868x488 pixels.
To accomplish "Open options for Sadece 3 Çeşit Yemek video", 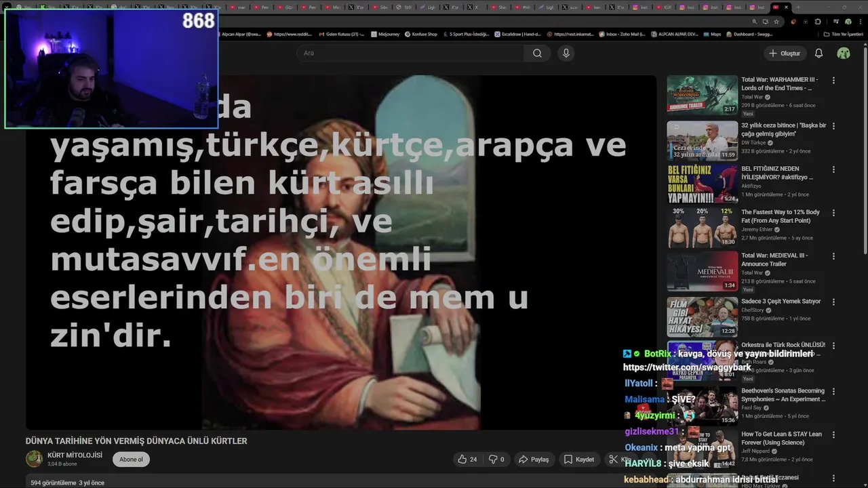I will [x=833, y=302].
